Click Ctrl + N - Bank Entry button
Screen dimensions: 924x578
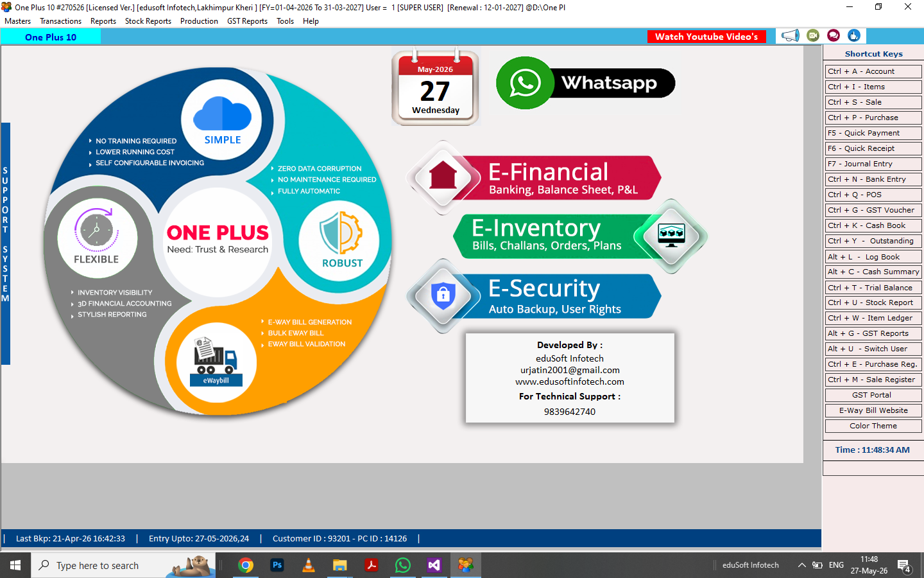[x=873, y=179]
